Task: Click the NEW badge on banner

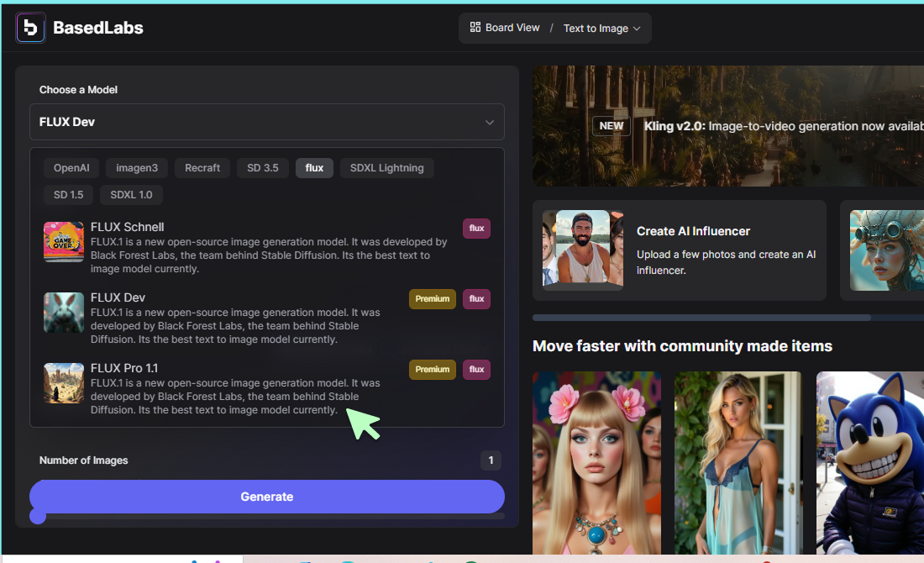Action: tap(611, 126)
